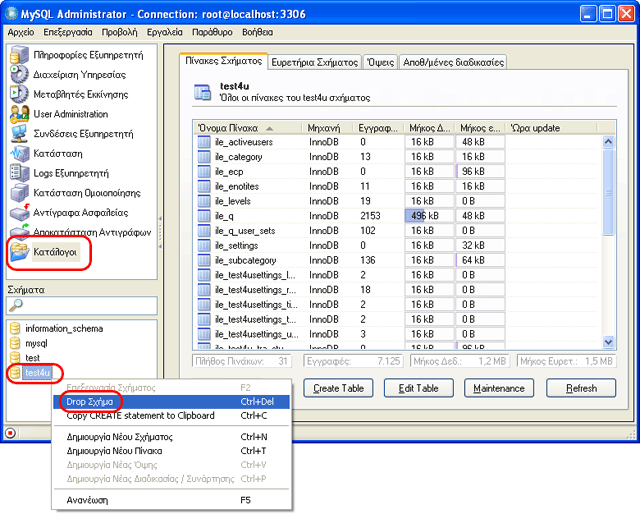Click the ile_ecp table icon
Image resolution: width=640 pixels, height=514 pixels.
(204, 171)
